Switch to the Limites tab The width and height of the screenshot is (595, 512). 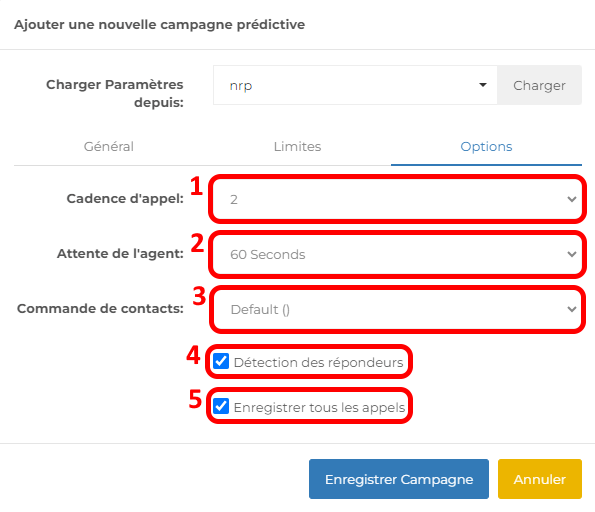(x=298, y=147)
